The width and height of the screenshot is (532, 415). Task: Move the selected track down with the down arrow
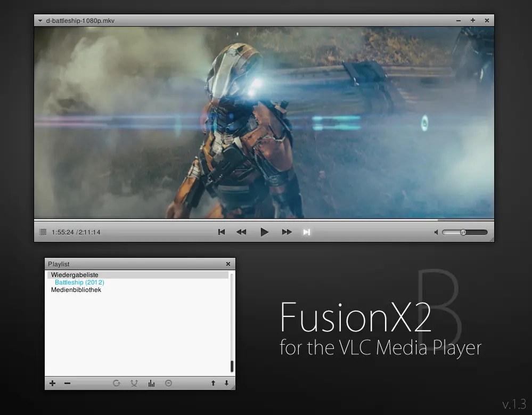coord(226,383)
